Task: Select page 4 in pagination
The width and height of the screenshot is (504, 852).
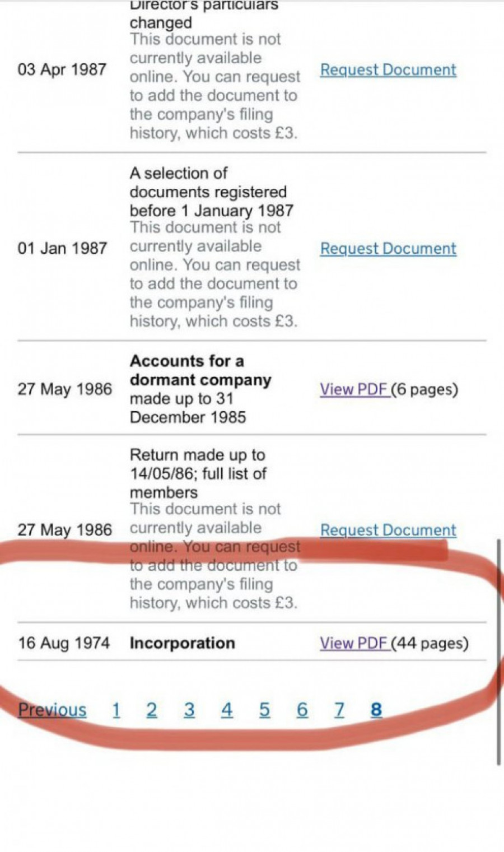Action: click(227, 710)
